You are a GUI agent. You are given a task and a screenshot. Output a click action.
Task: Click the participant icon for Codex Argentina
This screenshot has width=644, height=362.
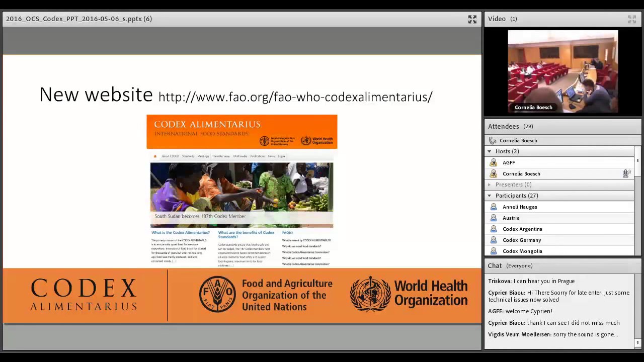click(x=493, y=229)
